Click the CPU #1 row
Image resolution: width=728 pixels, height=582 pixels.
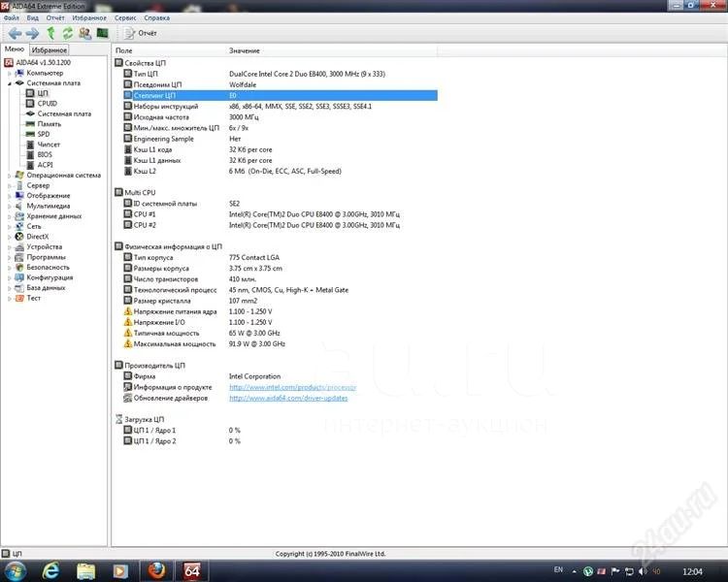(275, 214)
